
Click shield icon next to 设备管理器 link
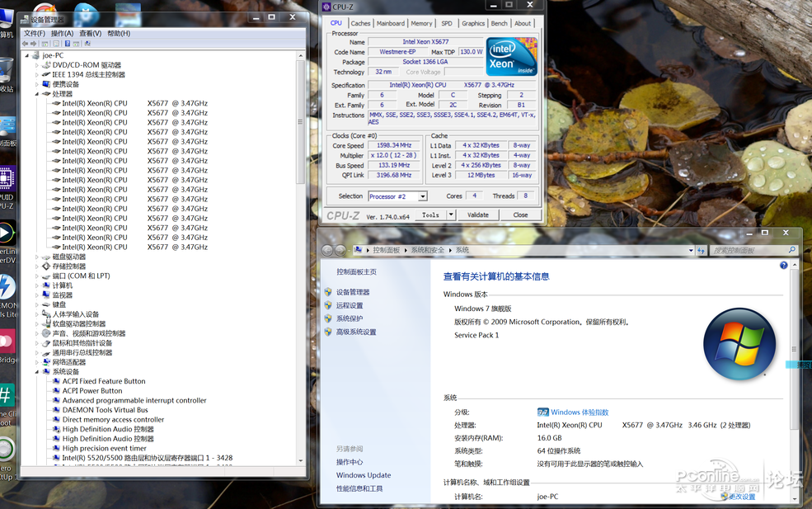pyautogui.click(x=328, y=292)
